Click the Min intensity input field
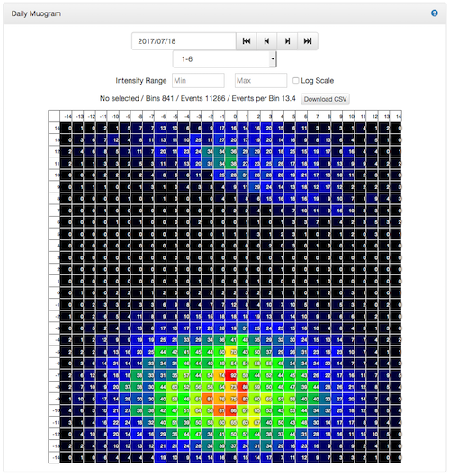This screenshot has width=450, height=476. (x=198, y=80)
